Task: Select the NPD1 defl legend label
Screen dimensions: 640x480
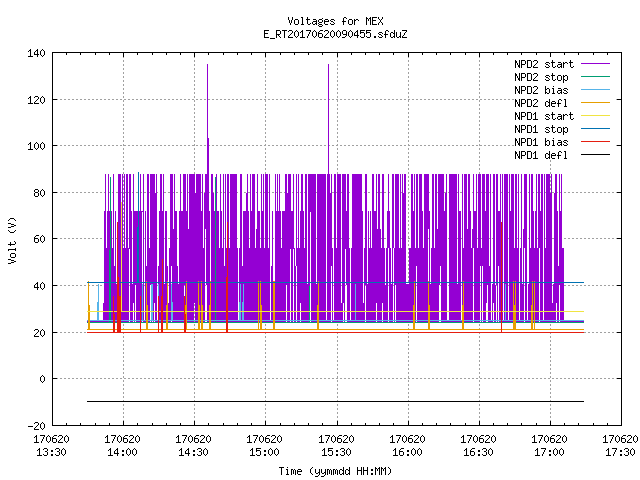Action: [x=541, y=155]
